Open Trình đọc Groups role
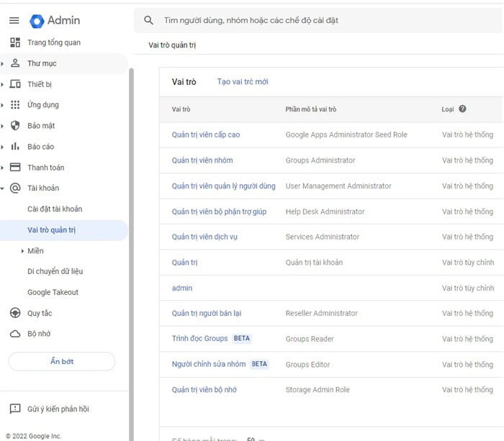The width and height of the screenshot is (504, 441). [199, 339]
